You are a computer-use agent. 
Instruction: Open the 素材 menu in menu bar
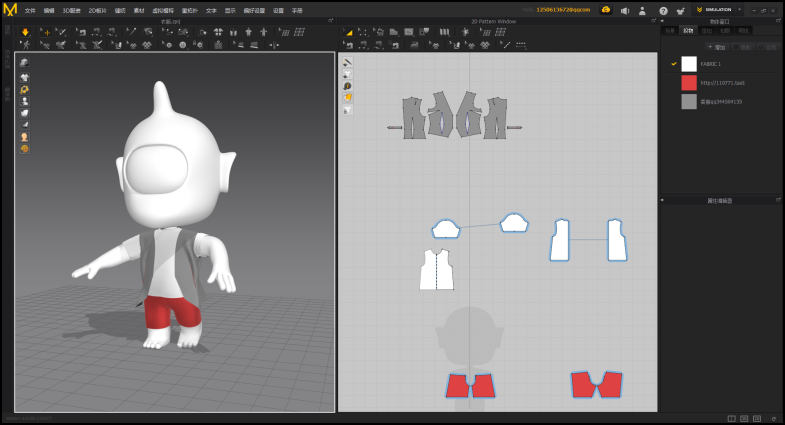click(139, 10)
